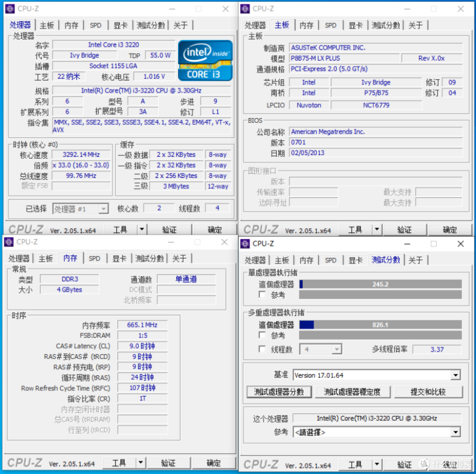This screenshot has width=476, height=474.
Task: Click 验证 button in bottom-left window
Action: point(168,463)
